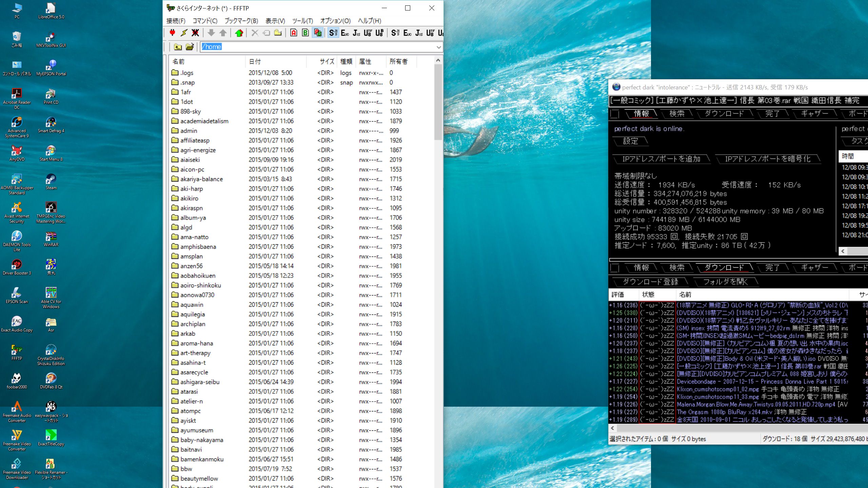Open 情報 tab in lower Perfect Dark panel

642,268
